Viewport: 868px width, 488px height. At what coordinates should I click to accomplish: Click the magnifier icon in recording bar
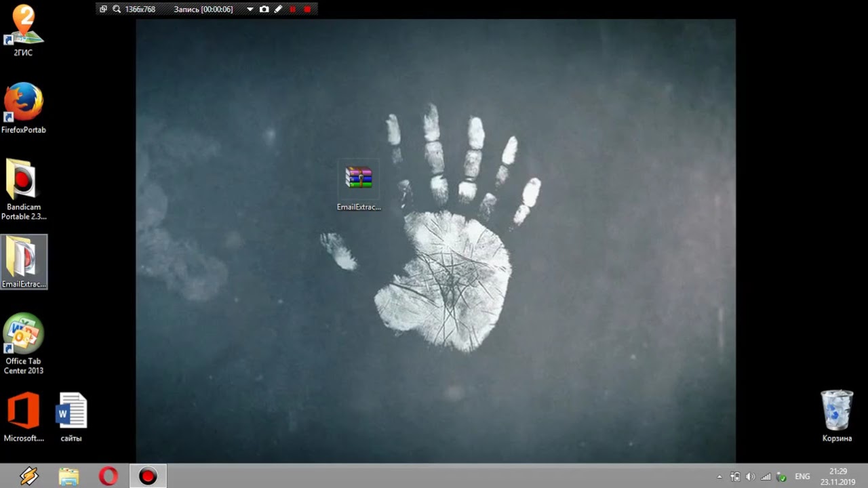coord(117,9)
